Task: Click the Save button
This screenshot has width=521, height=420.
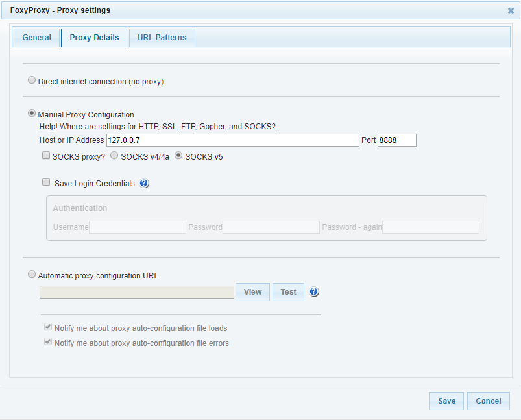Action: click(x=446, y=401)
